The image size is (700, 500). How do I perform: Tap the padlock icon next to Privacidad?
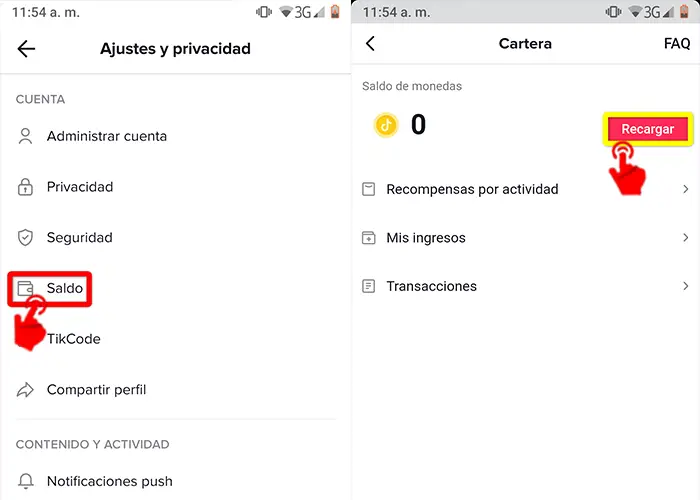point(26,187)
